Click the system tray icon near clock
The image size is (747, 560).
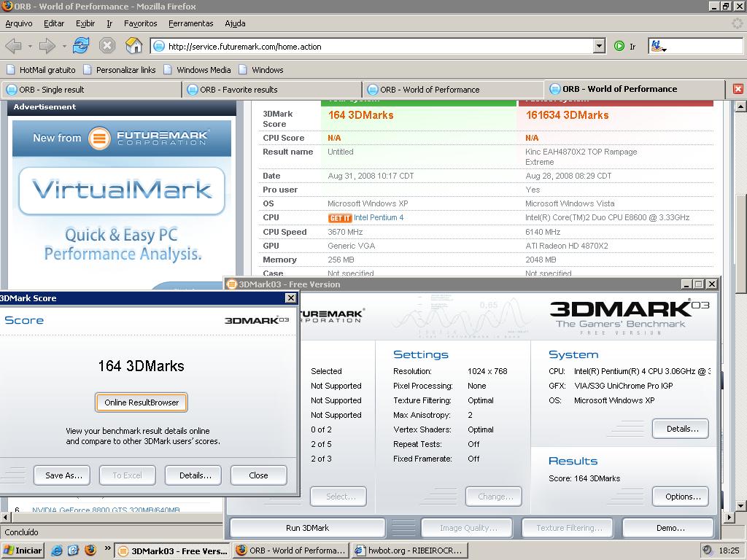(708, 550)
